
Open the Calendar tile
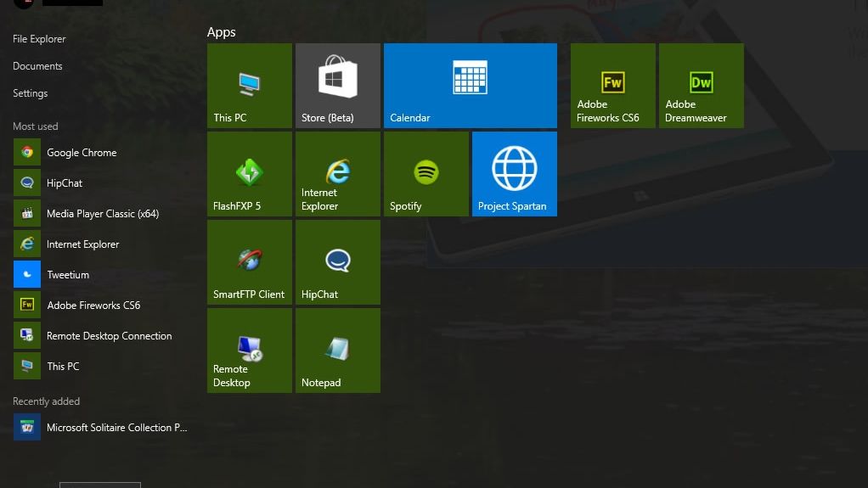[471, 86]
